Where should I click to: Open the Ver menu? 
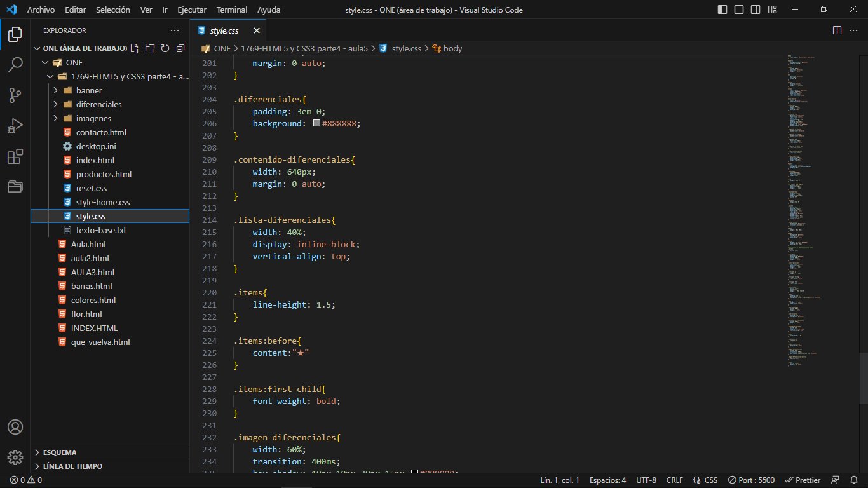tap(146, 10)
